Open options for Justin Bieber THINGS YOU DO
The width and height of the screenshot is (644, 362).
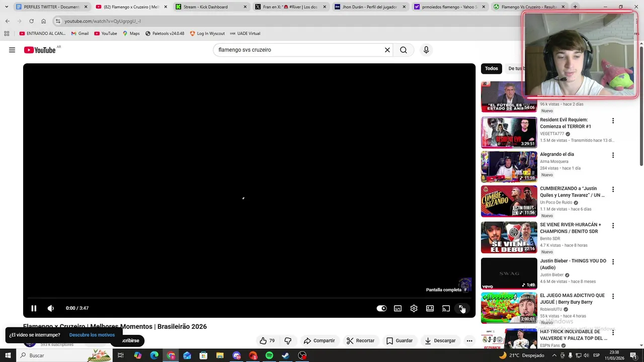click(613, 262)
